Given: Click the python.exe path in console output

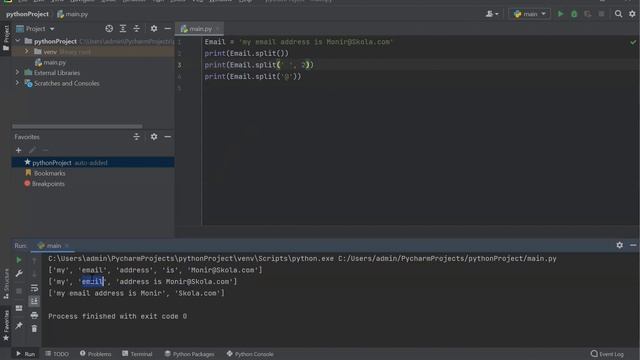Looking at the screenshot, I should (x=191, y=258).
